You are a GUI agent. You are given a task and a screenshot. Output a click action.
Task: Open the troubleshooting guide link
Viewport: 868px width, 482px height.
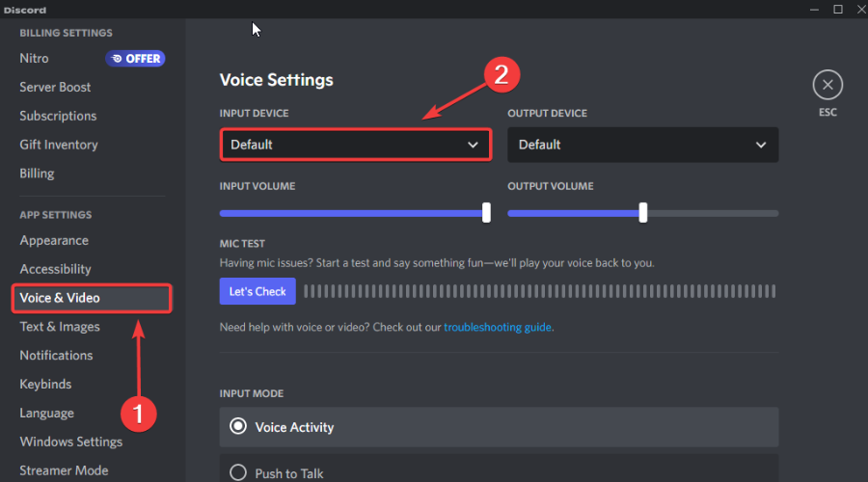tap(497, 327)
